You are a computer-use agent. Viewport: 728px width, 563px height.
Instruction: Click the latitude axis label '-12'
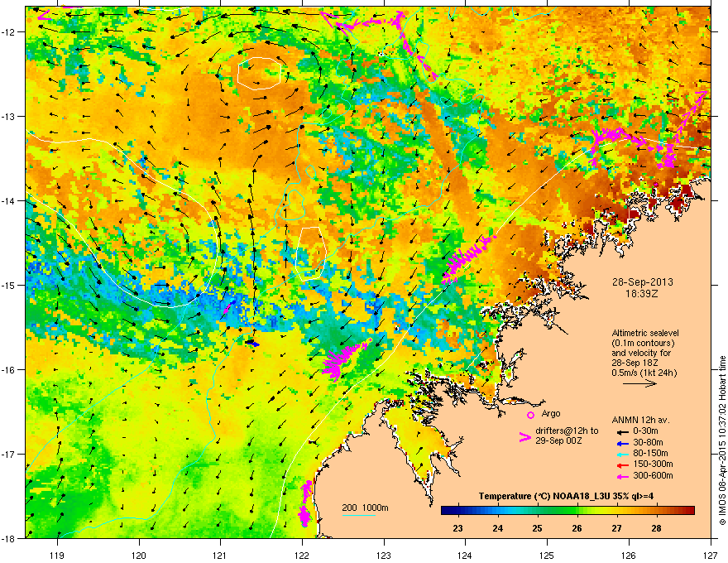tap(9, 31)
